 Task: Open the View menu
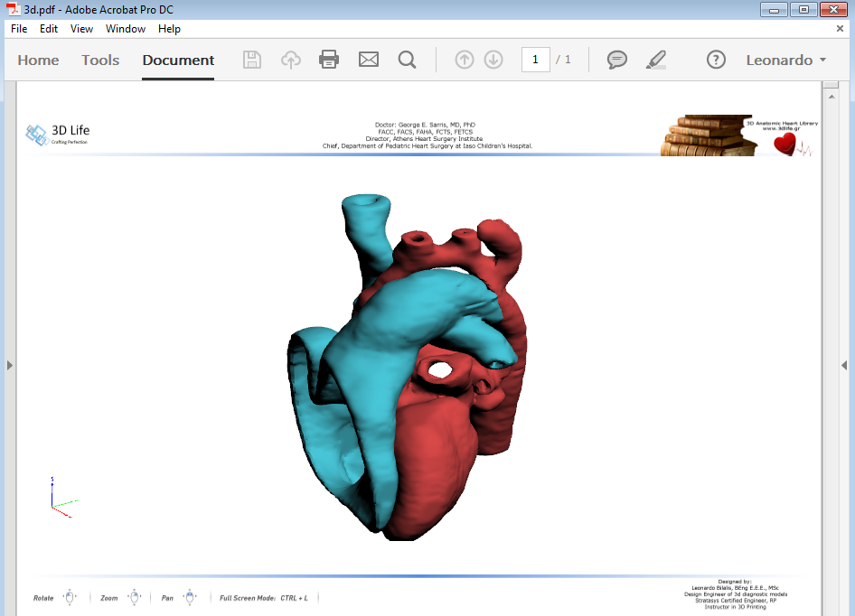click(81, 28)
